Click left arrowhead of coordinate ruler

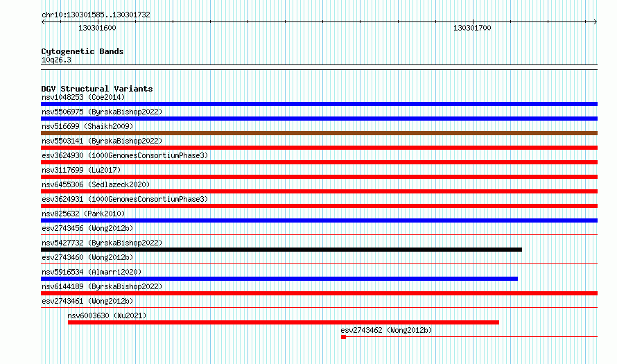(x=43, y=21)
